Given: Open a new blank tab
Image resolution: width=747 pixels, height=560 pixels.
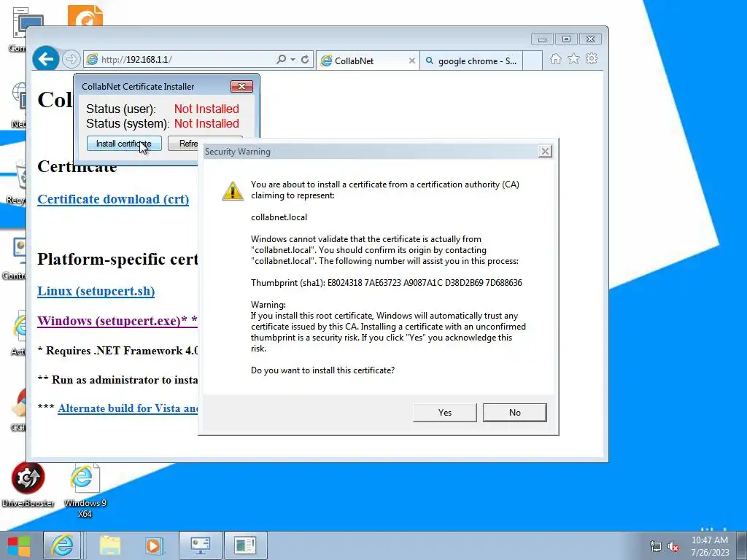Looking at the screenshot, I should coord(533,61).
